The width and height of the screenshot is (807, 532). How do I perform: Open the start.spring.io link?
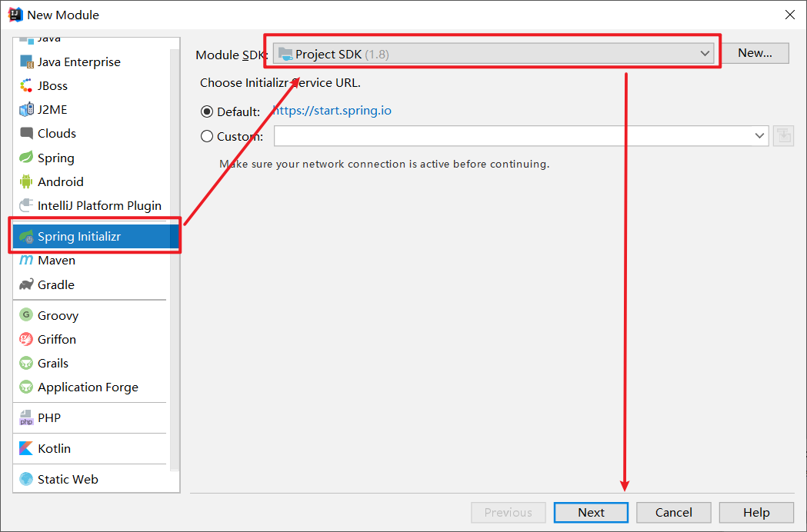click(332, 111)
